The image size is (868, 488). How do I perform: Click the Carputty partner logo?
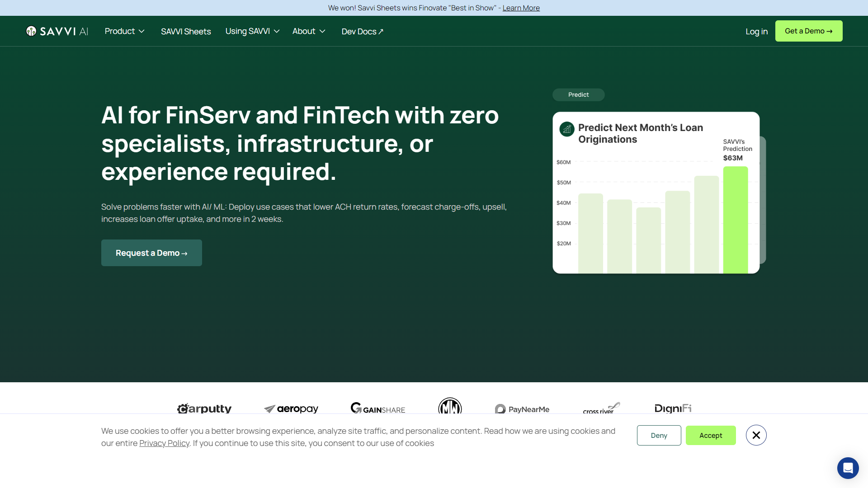pyautogui.click(x=204, y=409)
